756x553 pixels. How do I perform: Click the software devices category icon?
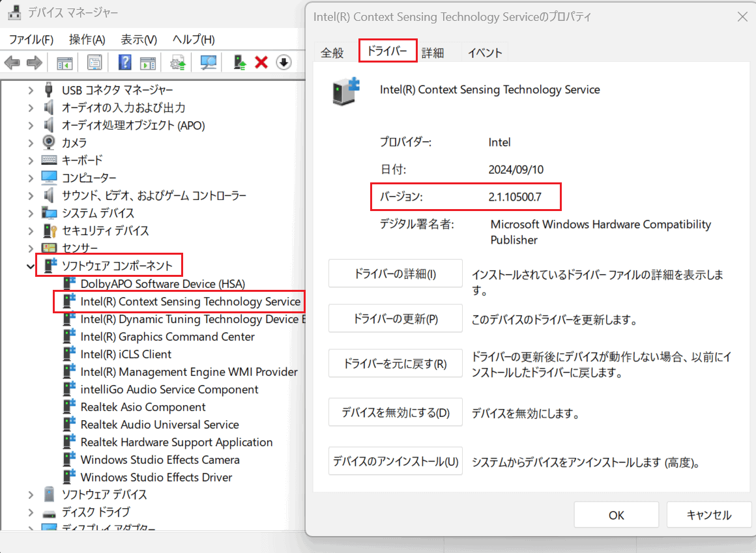[x=49, y=494]
